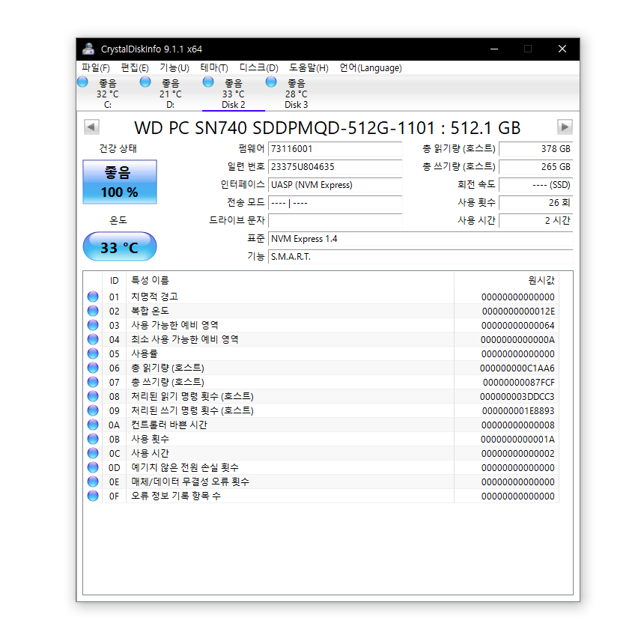Click rotation speed value ---- (SSD)
The width and height of the screenshot is (644, 644).
coord(536,185)
